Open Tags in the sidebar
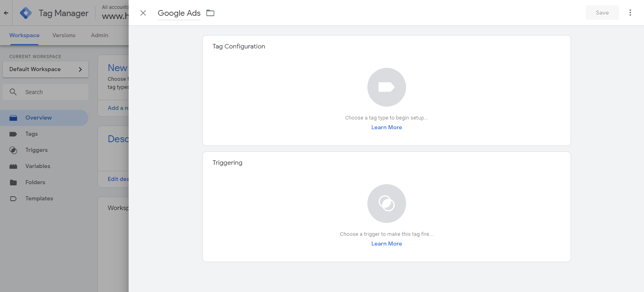Image resolution: width=644 pixels, height=292 pixels. (31, 134)
